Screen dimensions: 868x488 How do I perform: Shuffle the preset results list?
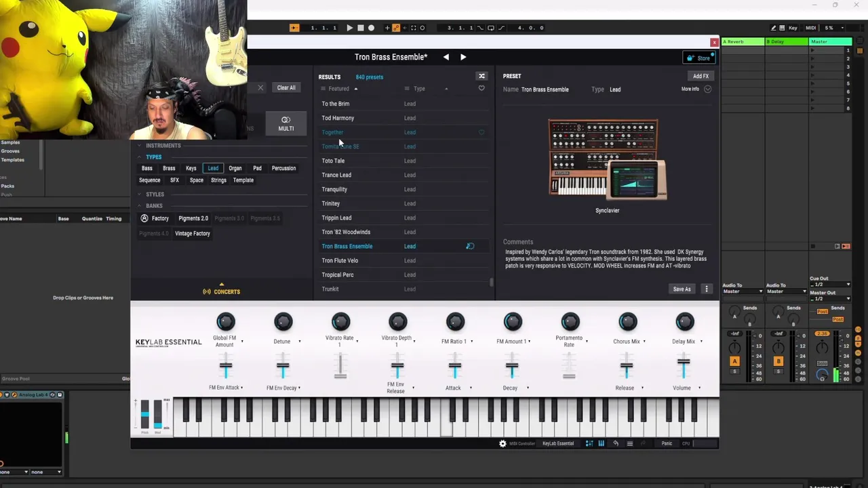point(481,76)
